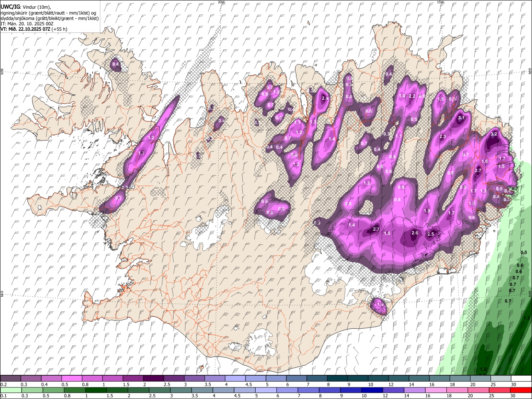Select the 30 white swatch in snow scale

[x=521, y=379]
